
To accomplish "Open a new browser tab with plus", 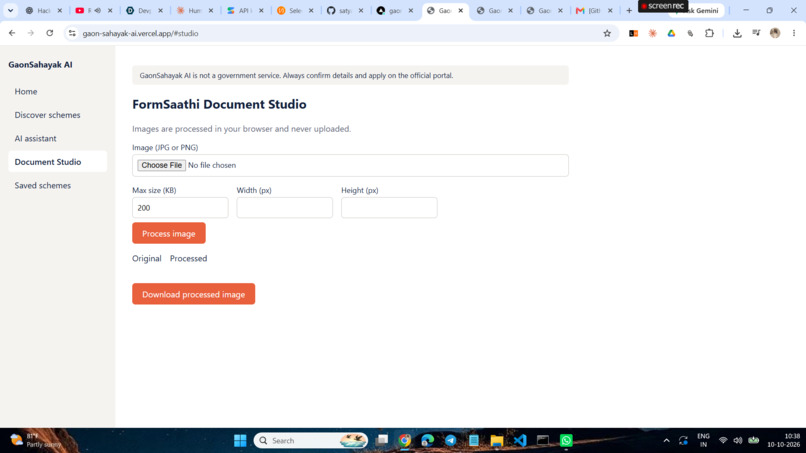I will [629, 10].
